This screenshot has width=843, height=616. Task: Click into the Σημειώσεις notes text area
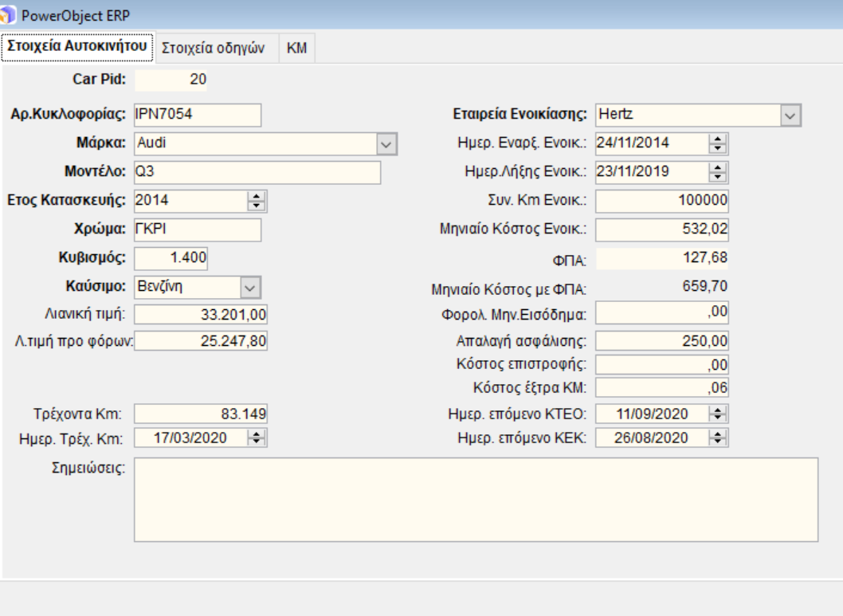coord(475,500)
